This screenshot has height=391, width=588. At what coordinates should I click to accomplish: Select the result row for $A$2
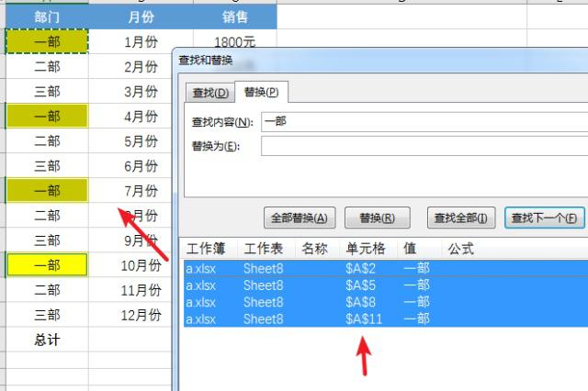point(386,269)
